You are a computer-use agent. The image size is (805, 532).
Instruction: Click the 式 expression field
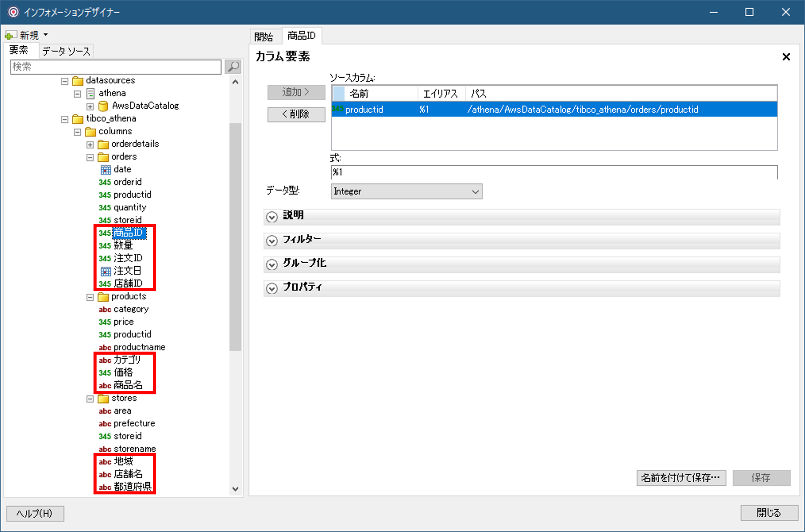(x=554, y=172)
